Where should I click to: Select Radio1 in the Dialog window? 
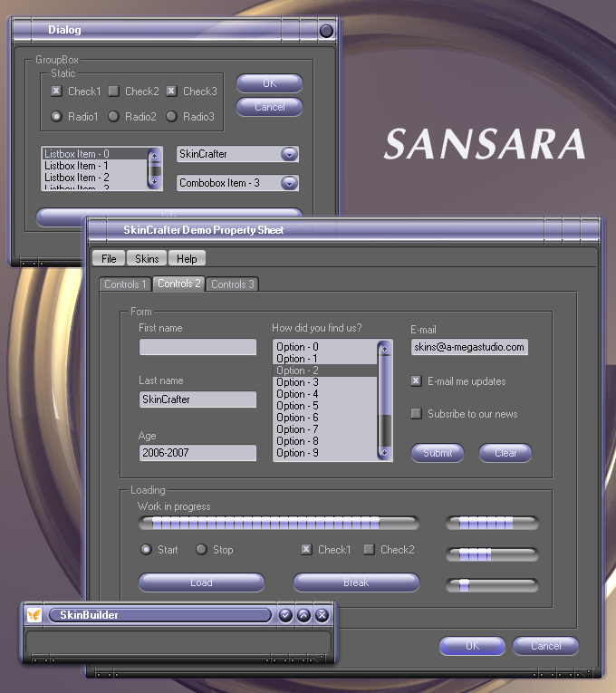tap(56, 116)
